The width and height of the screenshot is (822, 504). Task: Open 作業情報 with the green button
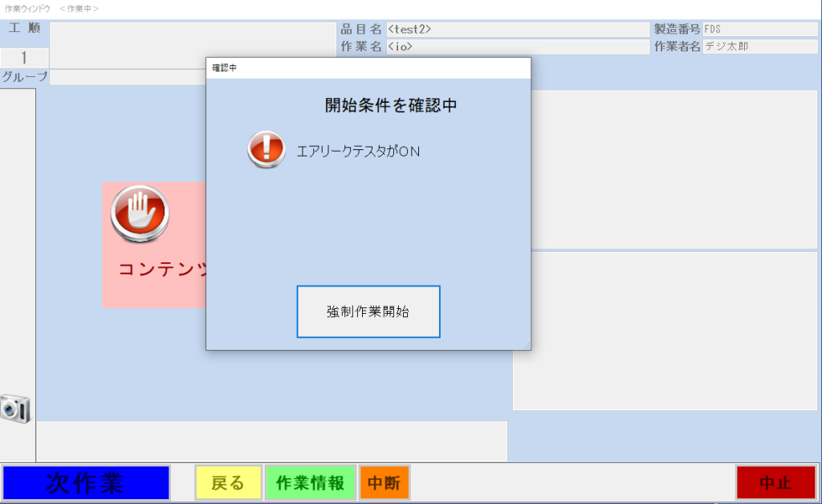click(311, 482)
